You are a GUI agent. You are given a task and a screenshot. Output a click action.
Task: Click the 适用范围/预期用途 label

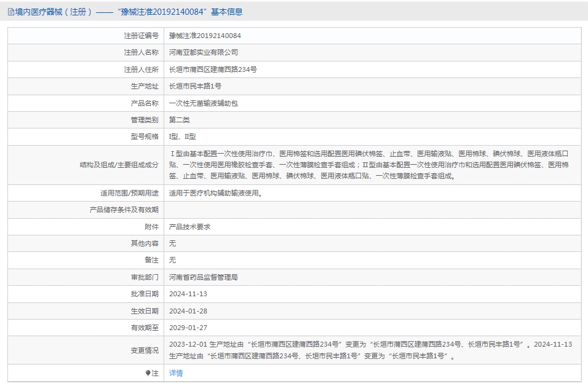(129, 193)
